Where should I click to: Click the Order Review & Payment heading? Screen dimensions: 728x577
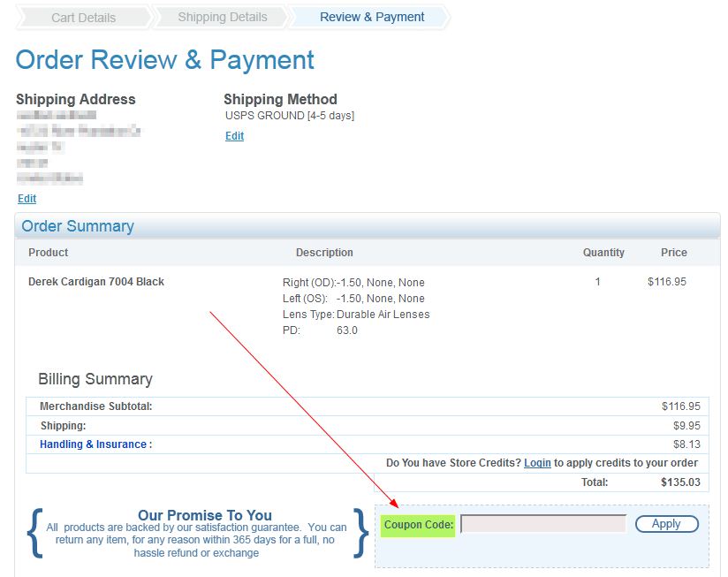click(163, 59)
